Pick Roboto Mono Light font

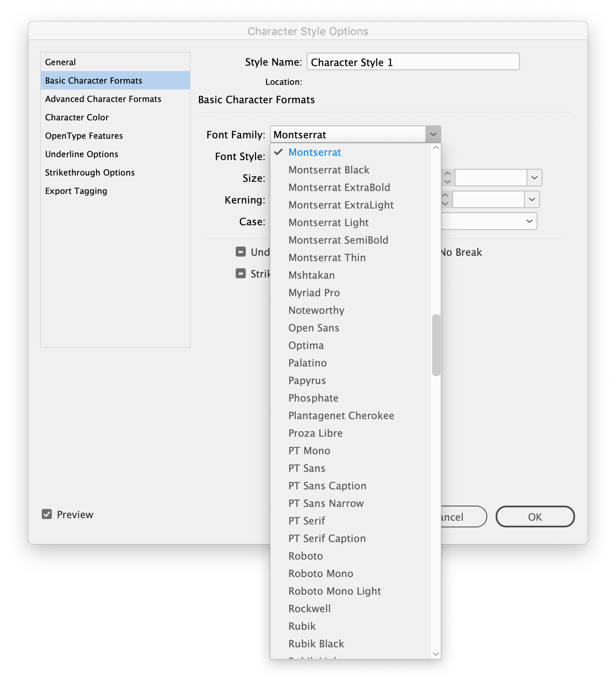tap(351, 591)
